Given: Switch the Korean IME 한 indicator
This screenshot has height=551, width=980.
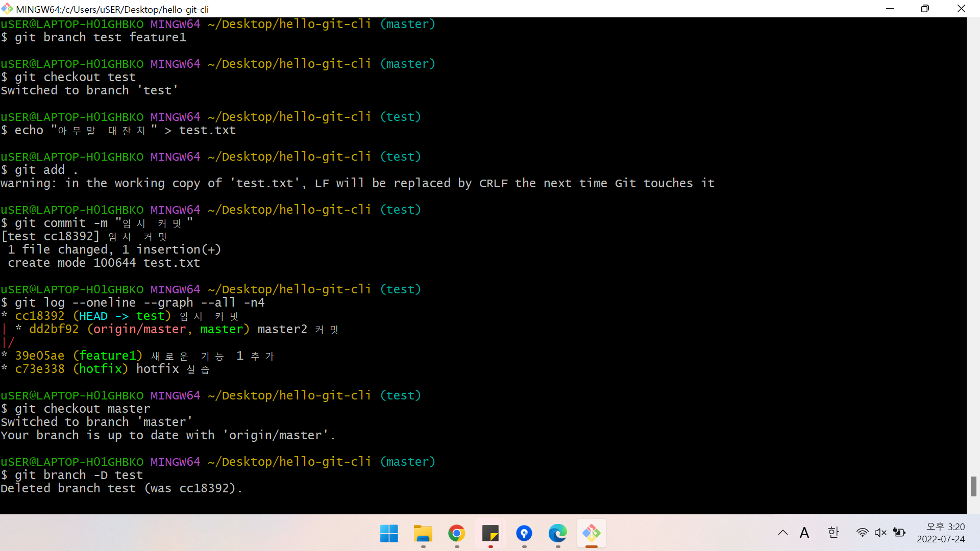Looking at the screenshot, I should tap(833, 533).
